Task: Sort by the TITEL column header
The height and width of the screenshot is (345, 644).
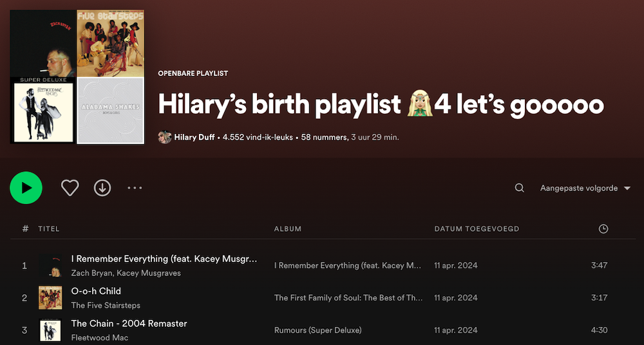Action: pos(49,228)
